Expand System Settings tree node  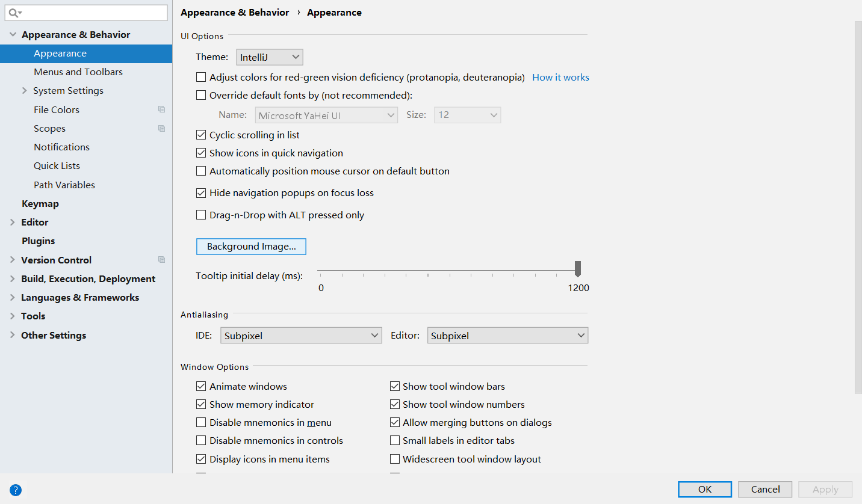point(25,91)
